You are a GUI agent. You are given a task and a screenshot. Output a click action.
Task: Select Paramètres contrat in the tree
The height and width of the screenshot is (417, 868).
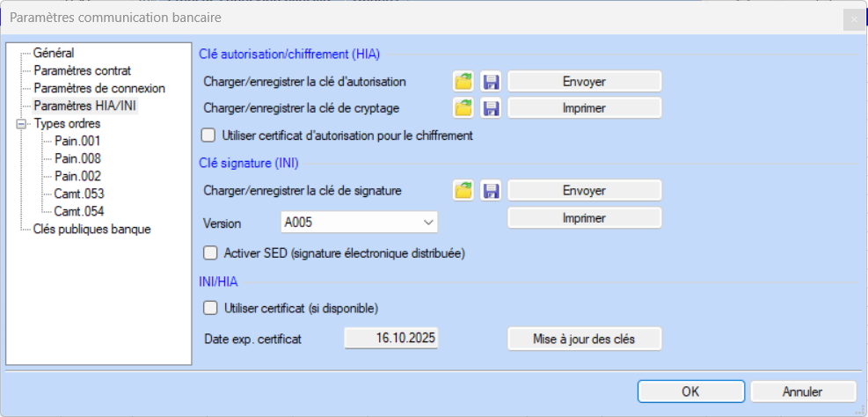click(x=83, y=70)
